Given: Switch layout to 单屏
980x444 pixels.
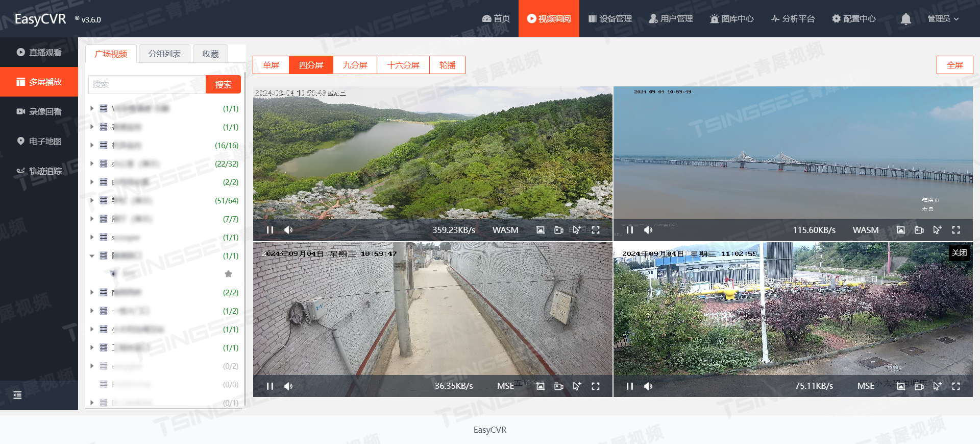Looking at the screenshot, I should point(271,65).
